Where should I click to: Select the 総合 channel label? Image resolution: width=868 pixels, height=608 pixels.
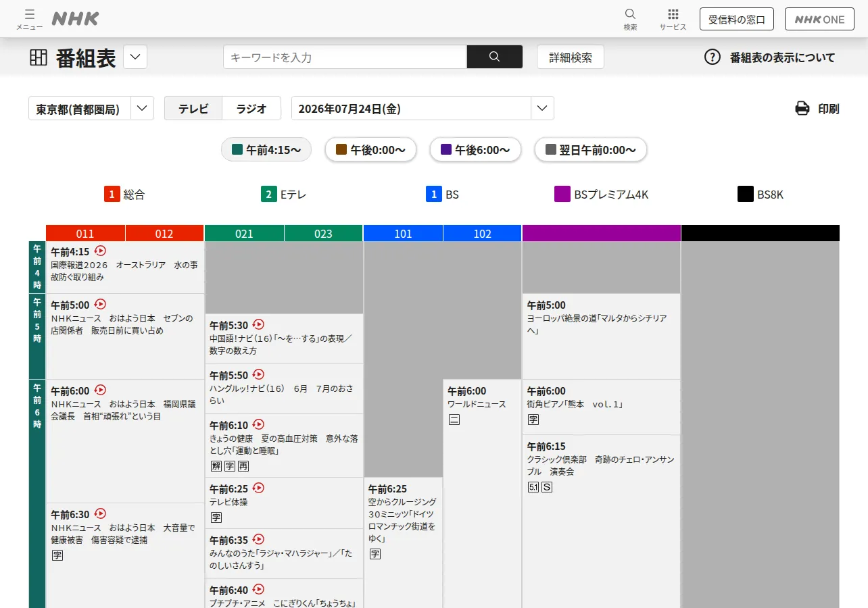124,195
